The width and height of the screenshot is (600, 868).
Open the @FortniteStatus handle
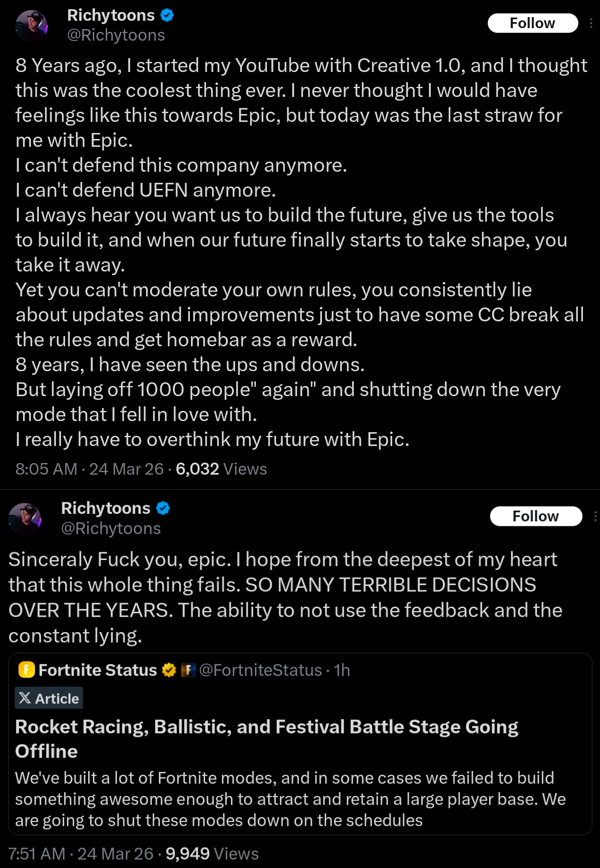click(261, 670)
